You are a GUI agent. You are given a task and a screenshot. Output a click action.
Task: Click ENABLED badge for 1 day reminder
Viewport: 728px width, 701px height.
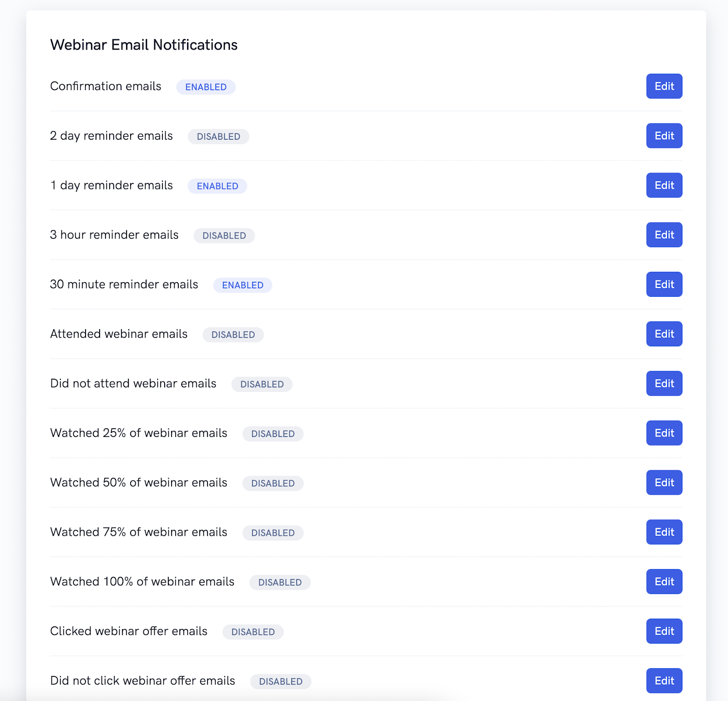[x=217, y=186]
